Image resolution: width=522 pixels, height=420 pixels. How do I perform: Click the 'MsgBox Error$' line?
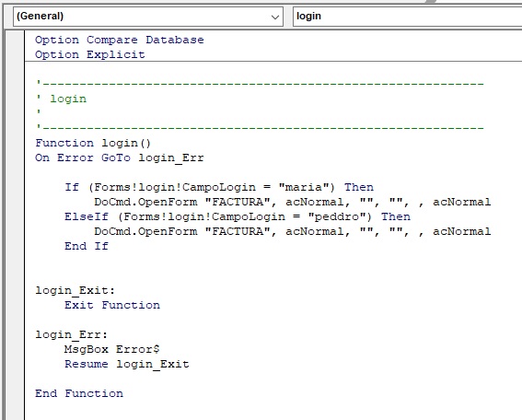coord(112,349)
